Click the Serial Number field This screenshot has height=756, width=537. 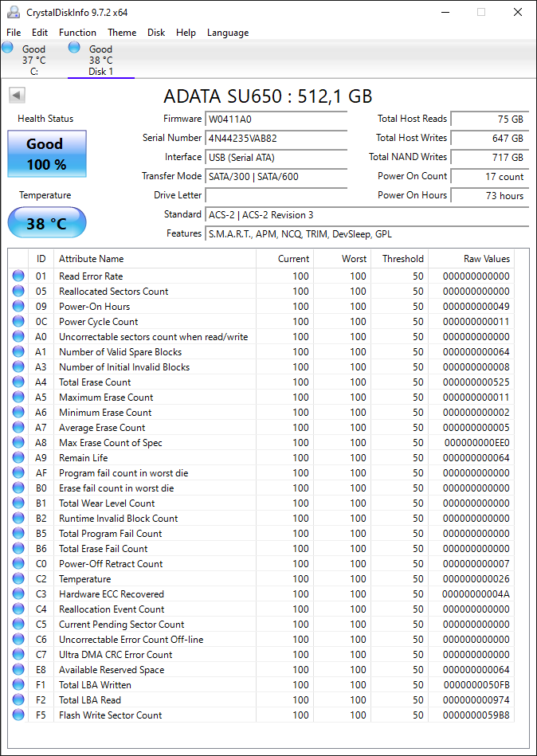coord(276,139)
